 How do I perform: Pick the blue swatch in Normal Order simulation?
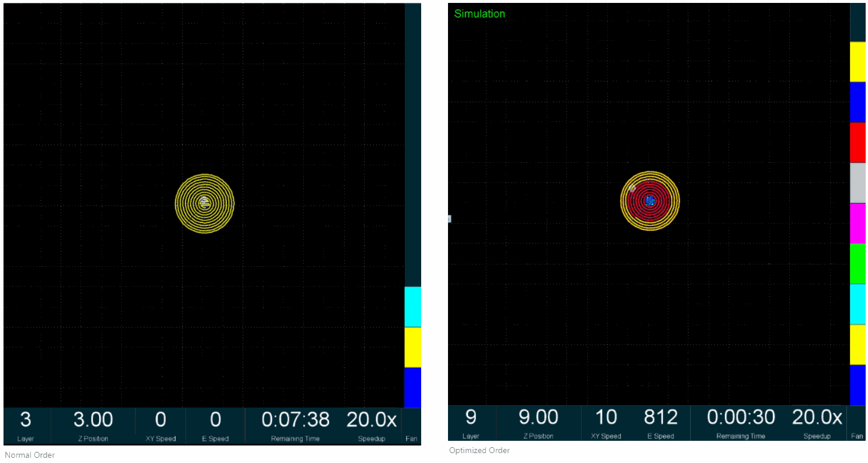pos(412,387)
